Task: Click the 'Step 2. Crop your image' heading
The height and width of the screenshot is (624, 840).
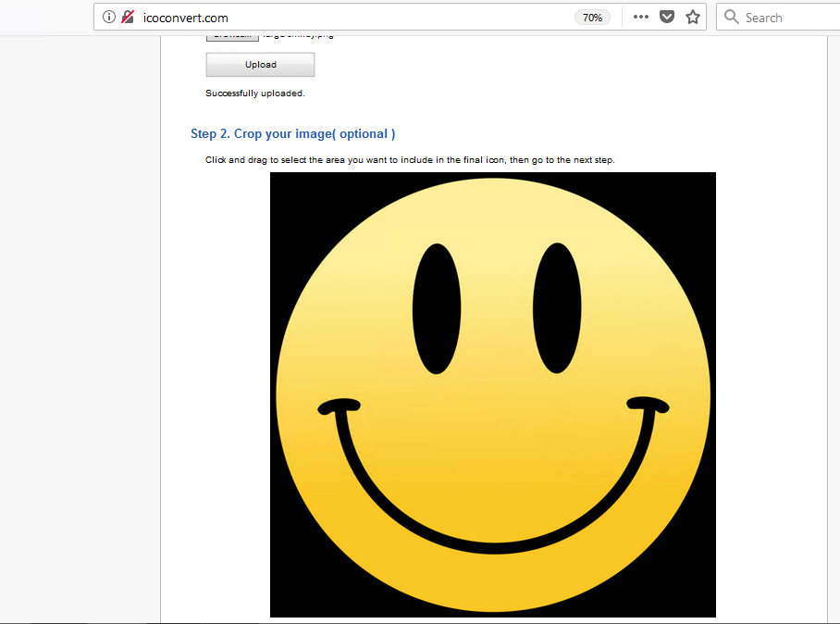Action: 292,134
